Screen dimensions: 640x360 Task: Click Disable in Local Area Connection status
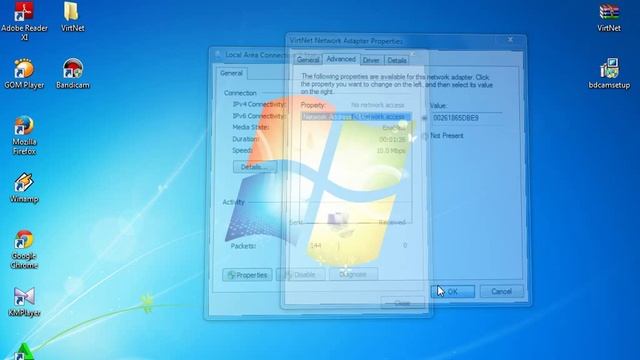pyautogui.click(x=300, y=275)
